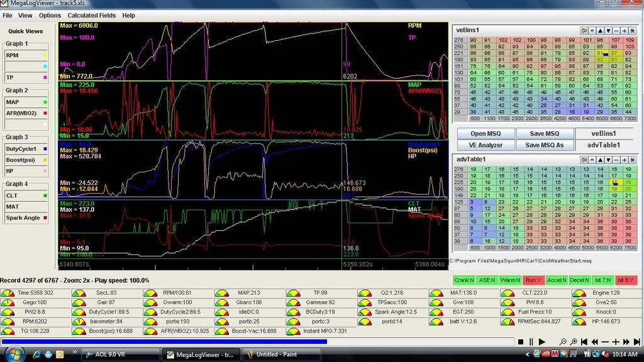
Task: Open the Help menu
Action: click(x=128, y=15)
